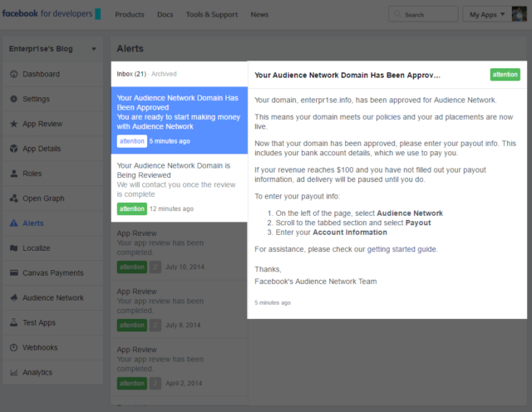The height and width of the screenshot is (412, 532).
Task: Click the facebook for developers logo
Action: (52, 13)
